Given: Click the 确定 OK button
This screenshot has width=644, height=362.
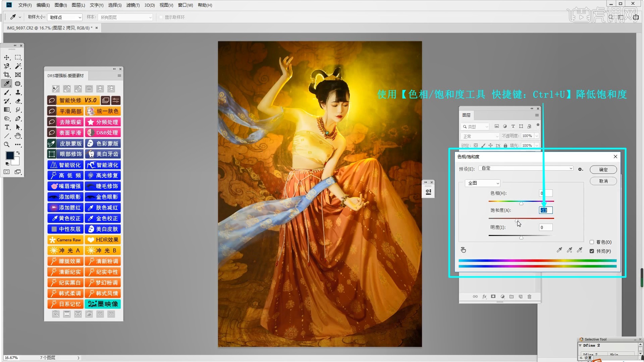Looking at the screenshot, I should tap(603, 170).
